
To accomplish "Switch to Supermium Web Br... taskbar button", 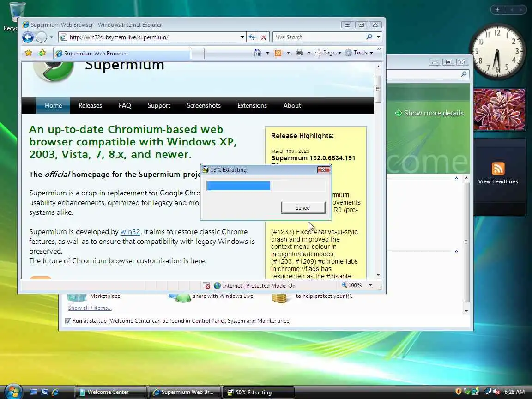I will coord(184,392).
